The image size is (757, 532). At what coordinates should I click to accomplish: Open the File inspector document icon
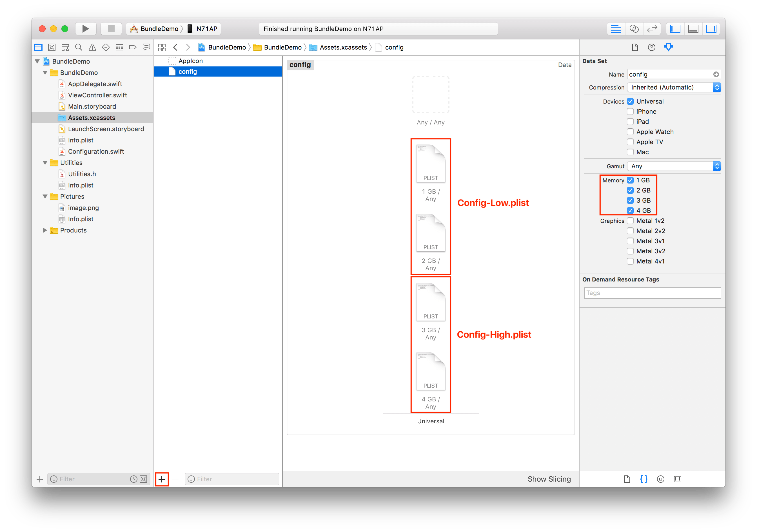(635, 47)
